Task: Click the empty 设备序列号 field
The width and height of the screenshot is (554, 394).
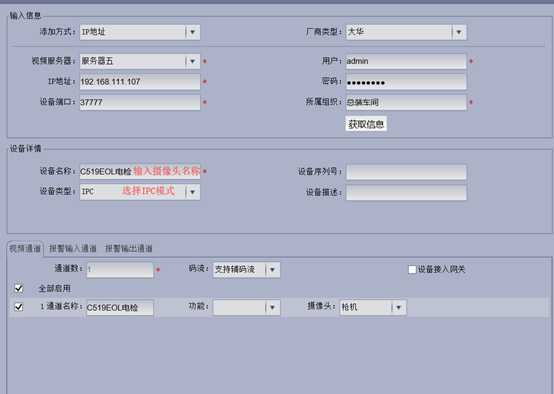Action: pyautogui.click(x=406, y=172)
